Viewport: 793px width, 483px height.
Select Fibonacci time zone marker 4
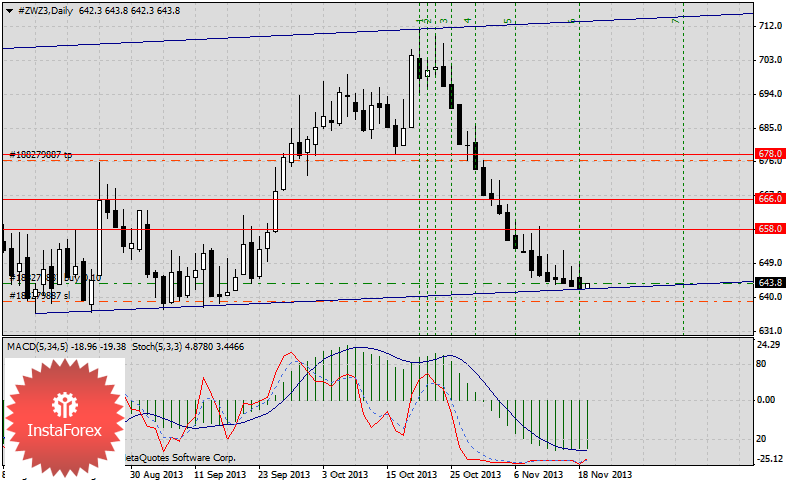(468, 21)
